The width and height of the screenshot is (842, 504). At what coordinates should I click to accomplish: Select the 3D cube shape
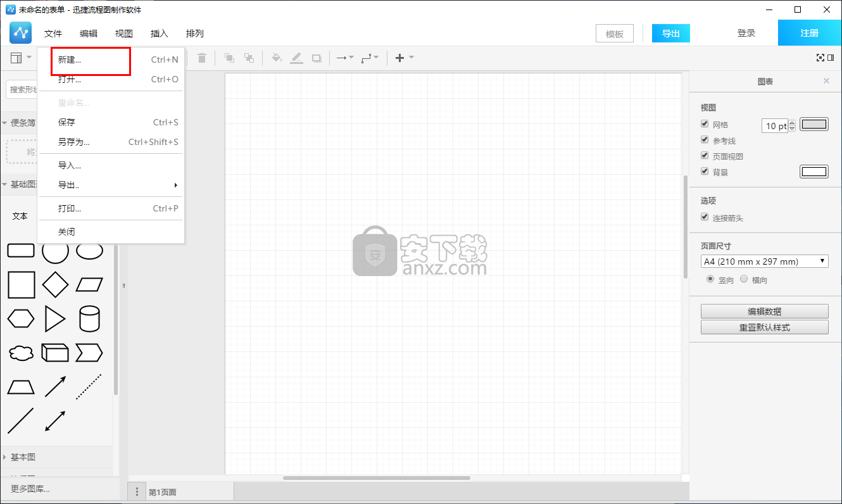pos(55,353)
